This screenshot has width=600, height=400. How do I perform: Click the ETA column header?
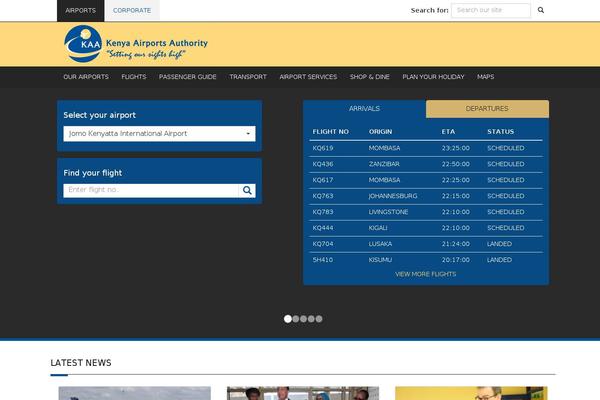tap(448, 132)
